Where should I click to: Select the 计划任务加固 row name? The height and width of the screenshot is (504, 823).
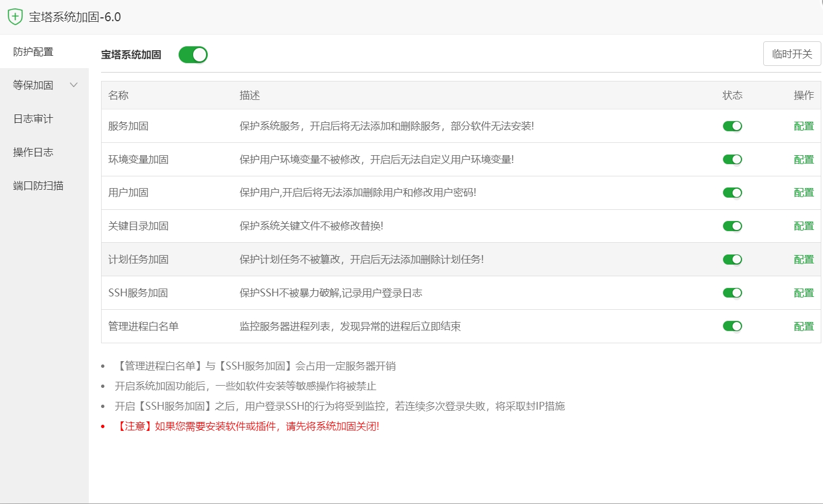pyautogui.click(x=138, y=260)
